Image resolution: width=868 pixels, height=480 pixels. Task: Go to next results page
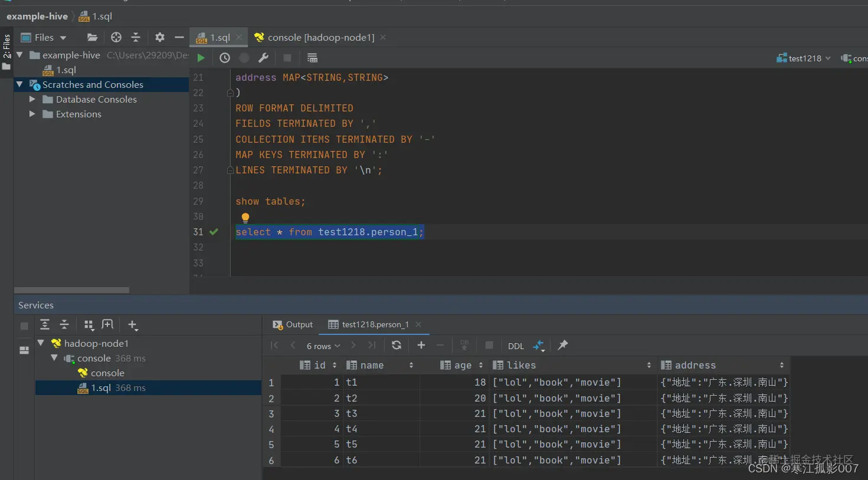click(353, 345)
